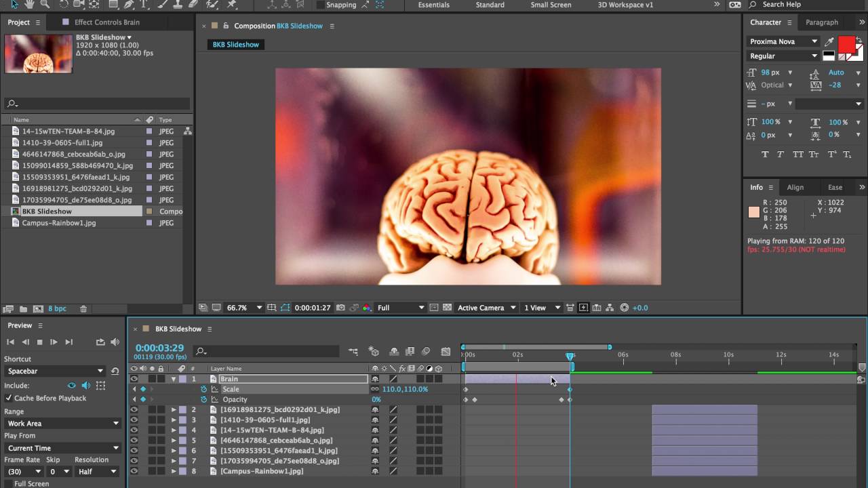Image resolution: width=868 pixels, height=488 pixels.
Task: Toggle Fast Previews in viewer
Action: click(x=583, y=308)
